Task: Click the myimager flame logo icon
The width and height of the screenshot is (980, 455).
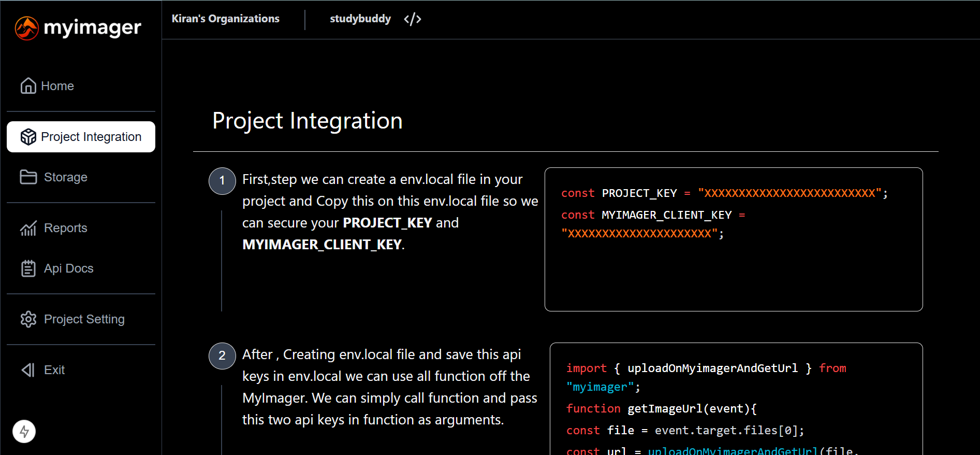Action: coord(26,28)
